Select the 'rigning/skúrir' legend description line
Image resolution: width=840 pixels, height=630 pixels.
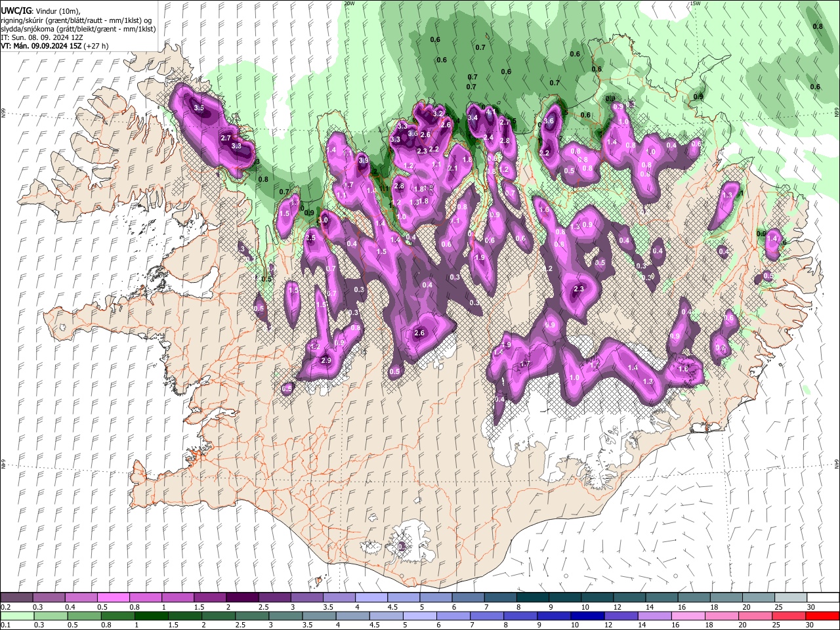76,20
